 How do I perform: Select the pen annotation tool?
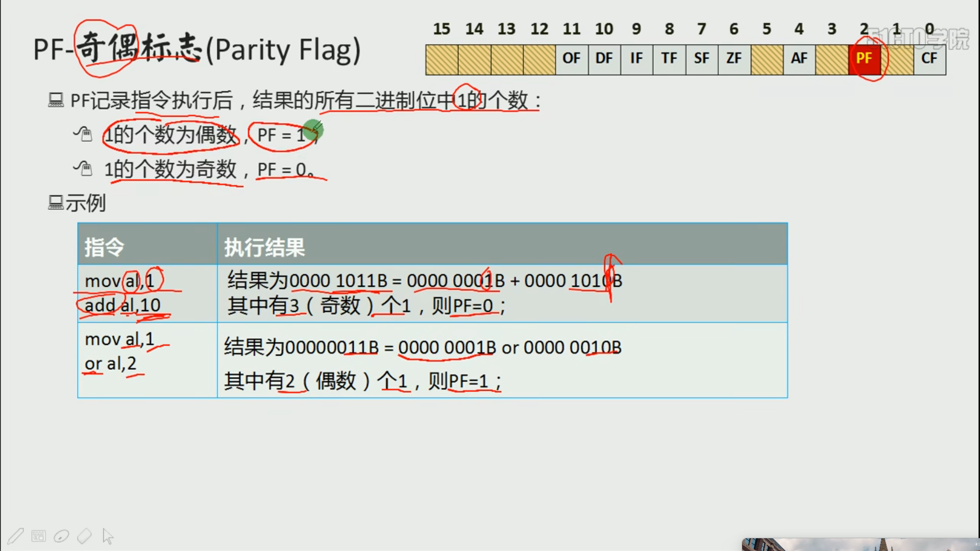click(x=15, y=536)
